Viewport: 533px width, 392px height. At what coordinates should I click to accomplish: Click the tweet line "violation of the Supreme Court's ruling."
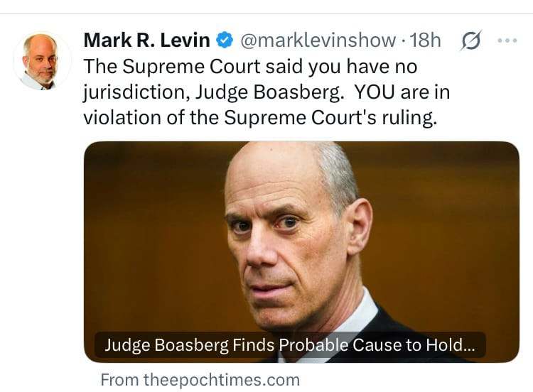click(259, 118)
